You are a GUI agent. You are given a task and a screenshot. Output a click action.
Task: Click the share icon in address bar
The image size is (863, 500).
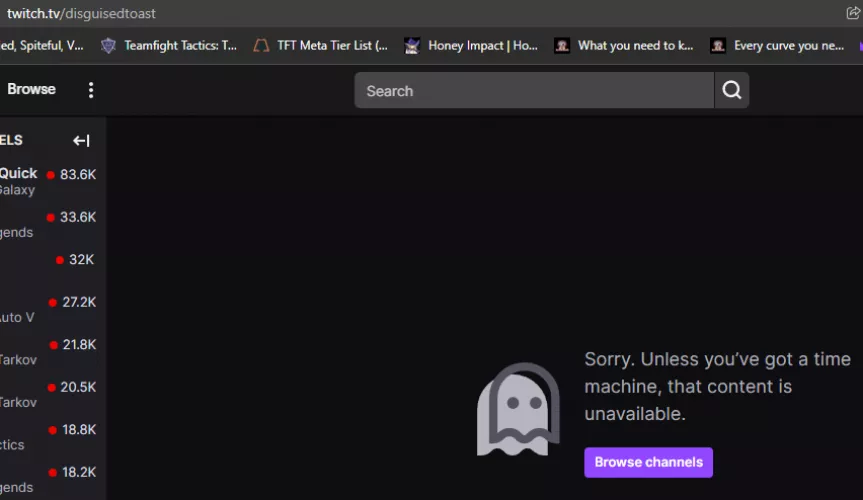[x=853, y=13]
